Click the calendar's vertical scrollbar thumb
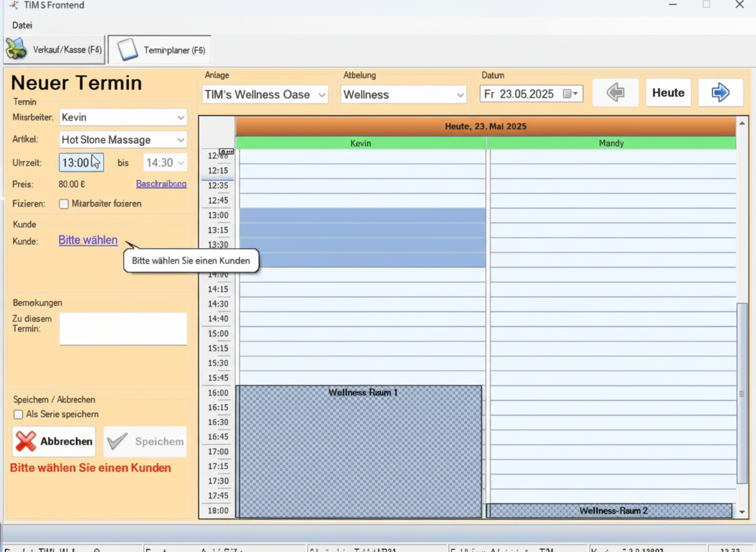The width and height of the screenshot is (756, 552). pos(741,393)
